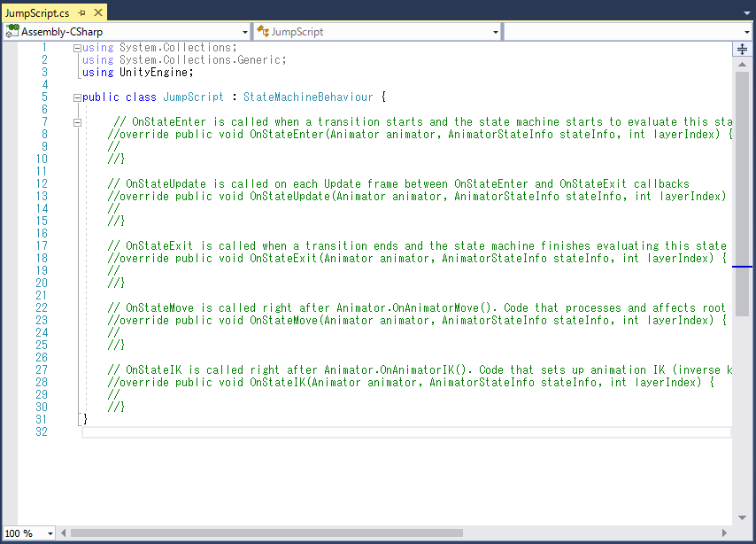Click commented override OnStateUpdate line
The image size is (756, 544).
(417, 197)
